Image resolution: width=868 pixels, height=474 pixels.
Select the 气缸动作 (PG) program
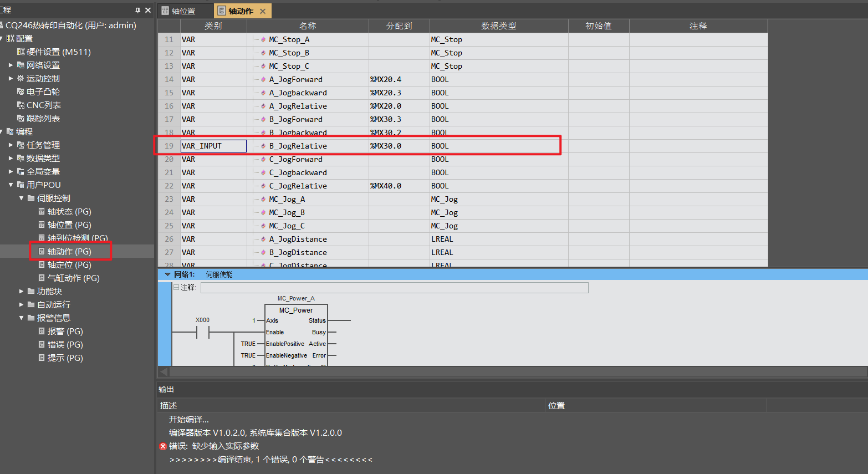pyautogui.click(x=73, y=278)
